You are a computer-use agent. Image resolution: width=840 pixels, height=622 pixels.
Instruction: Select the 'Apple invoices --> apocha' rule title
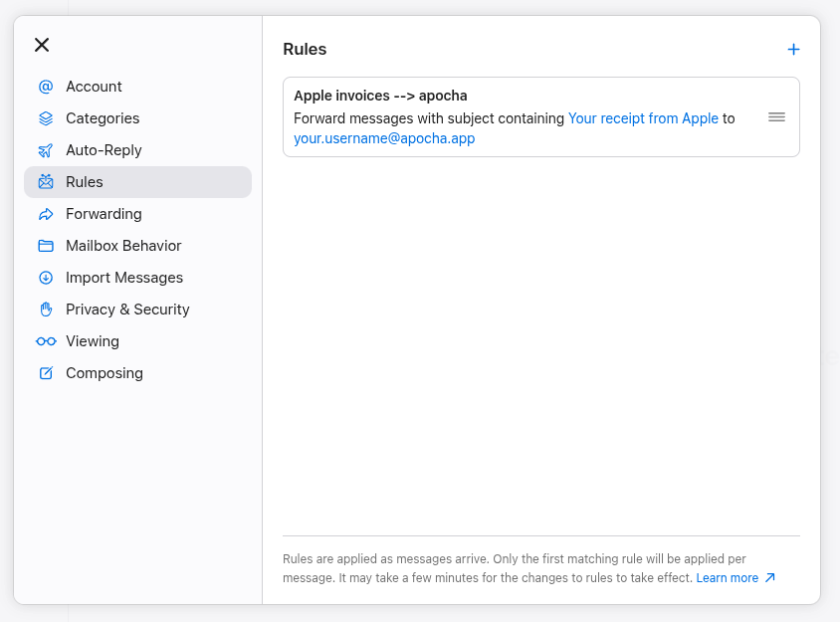tap(380, 96)
